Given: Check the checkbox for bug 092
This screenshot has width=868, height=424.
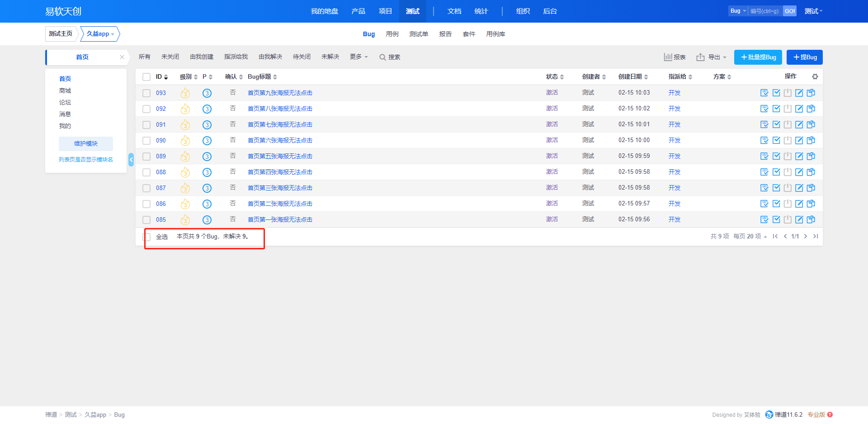Looking at the screenshot, I should 146,109.
